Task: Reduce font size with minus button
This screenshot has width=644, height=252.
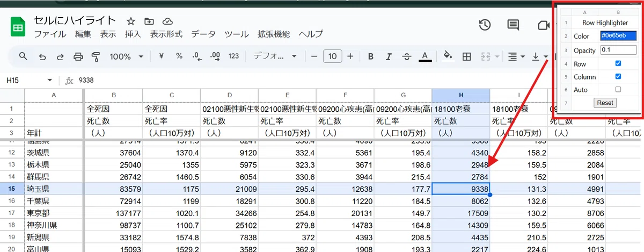Action: [314, 56]
